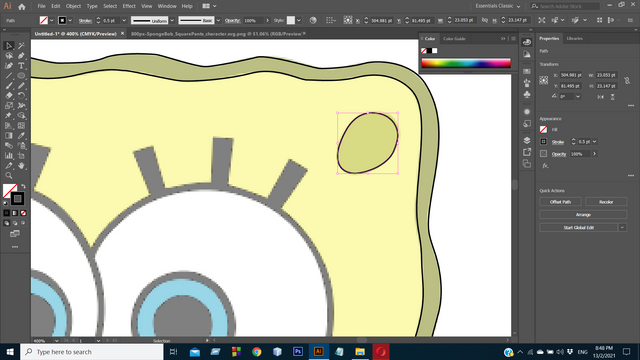Enable Draw Normal mode
Screen dimensions: 640x360
point(7,223)
